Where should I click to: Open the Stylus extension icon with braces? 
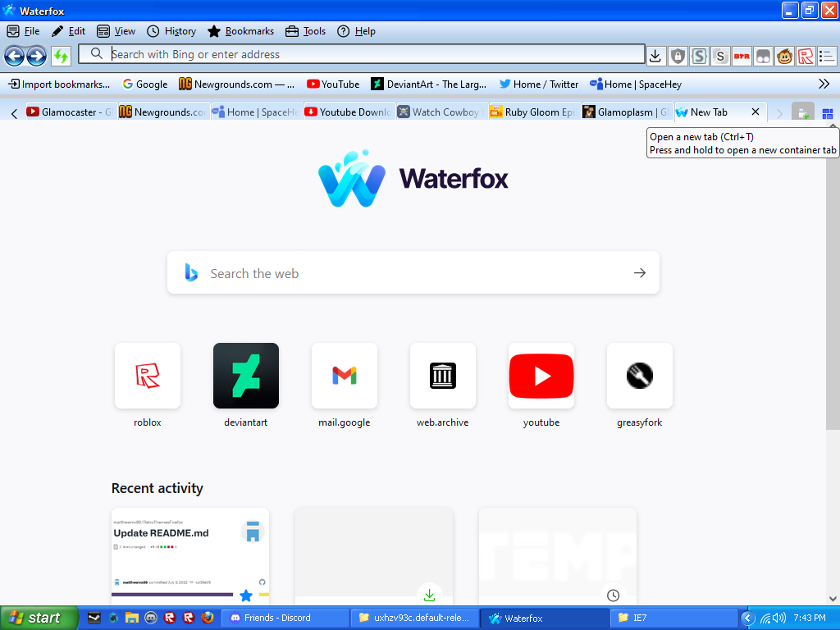click(699, 56)
